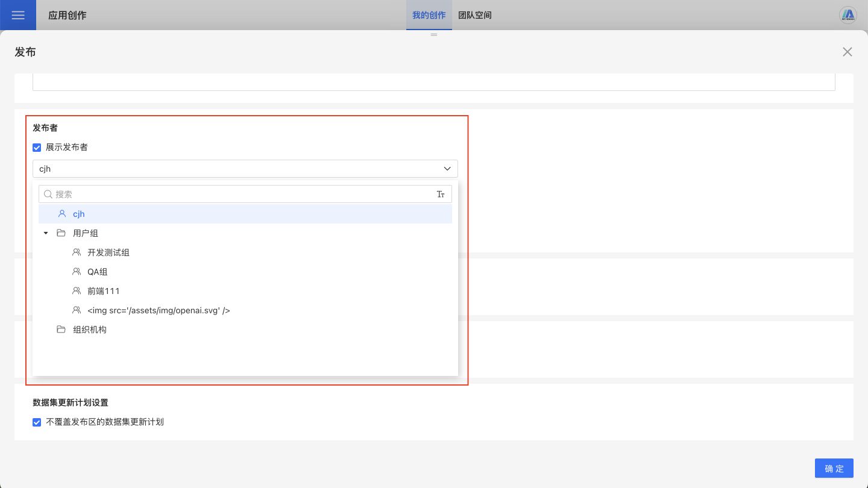Select 开发测试组 from the list
Screen dimensions: 868x488
[x=108, y=252]
